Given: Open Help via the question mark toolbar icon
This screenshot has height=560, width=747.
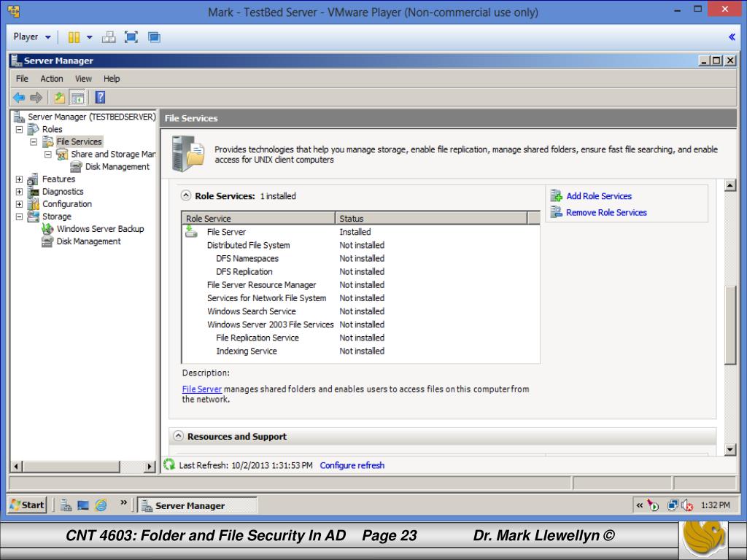Looking at the screenshot, I should [x=100, y=97].
